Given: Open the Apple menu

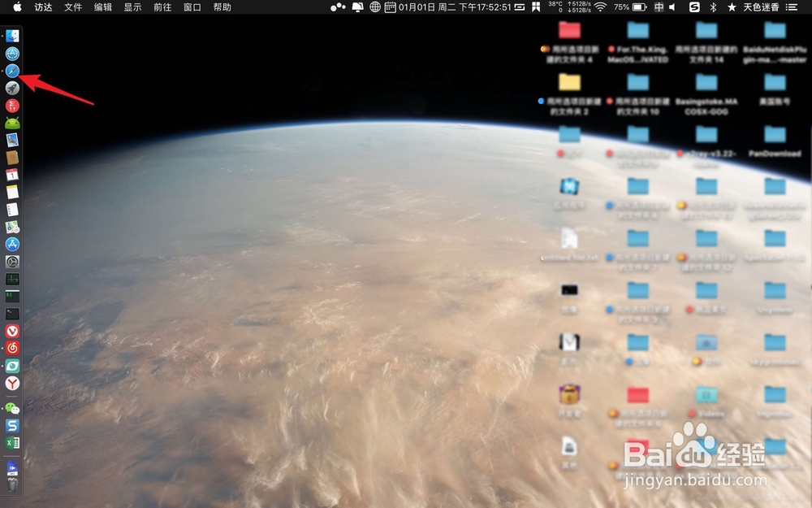Looking at the screenshot, I should (x=17, y=7).
